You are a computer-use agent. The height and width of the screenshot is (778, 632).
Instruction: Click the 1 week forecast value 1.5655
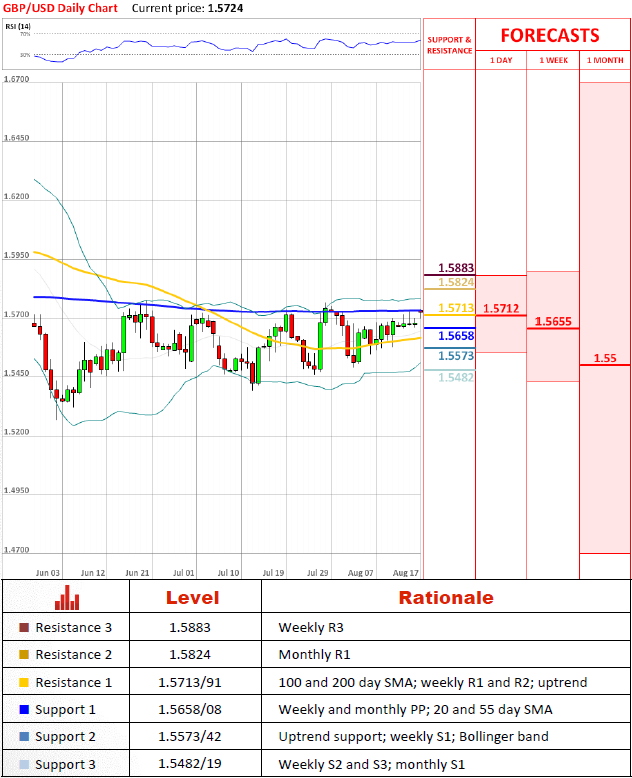553,322
